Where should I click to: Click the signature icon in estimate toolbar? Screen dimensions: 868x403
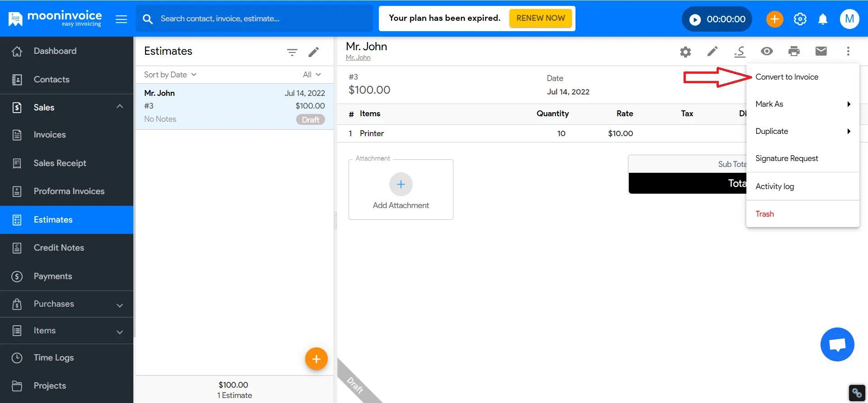740,52
